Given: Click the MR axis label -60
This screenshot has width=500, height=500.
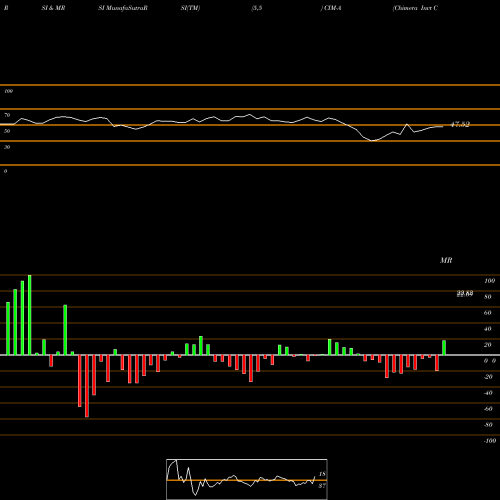Looking at the screenshot, I should click(x=488, y=409).
